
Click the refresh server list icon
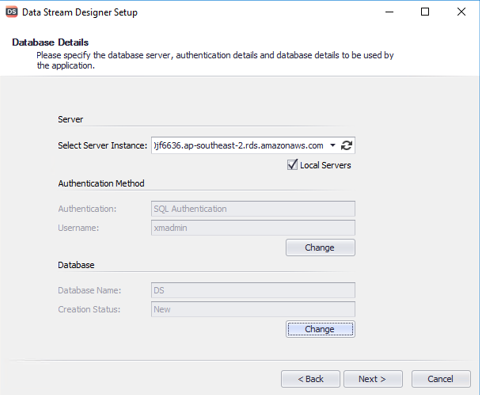click(346, 145)
